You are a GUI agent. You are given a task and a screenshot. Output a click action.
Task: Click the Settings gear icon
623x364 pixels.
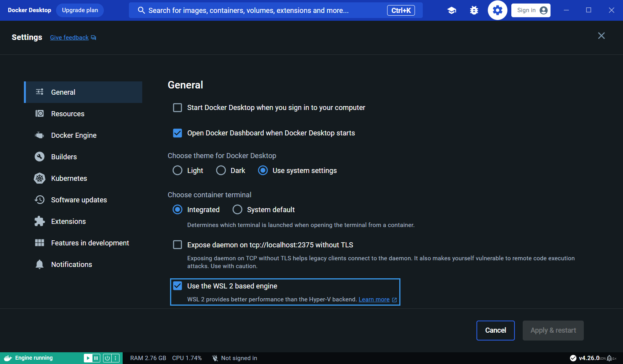pos(498,10)
